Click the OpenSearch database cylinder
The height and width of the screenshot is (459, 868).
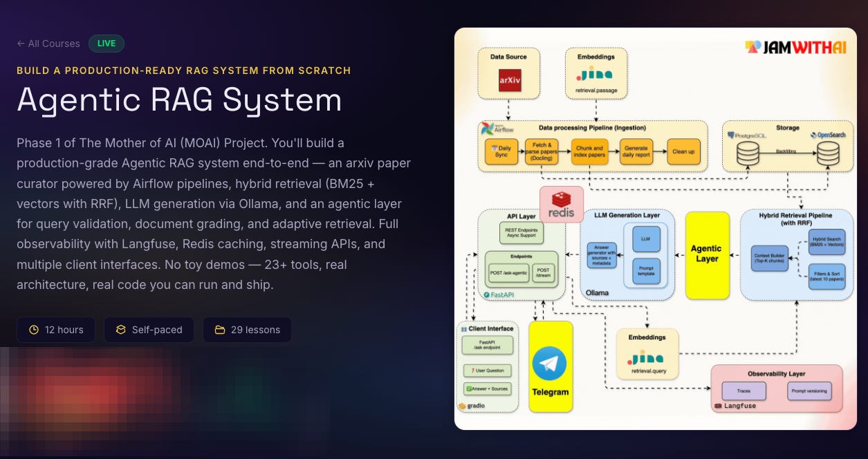pyautogui.click(x=827, y=154)
